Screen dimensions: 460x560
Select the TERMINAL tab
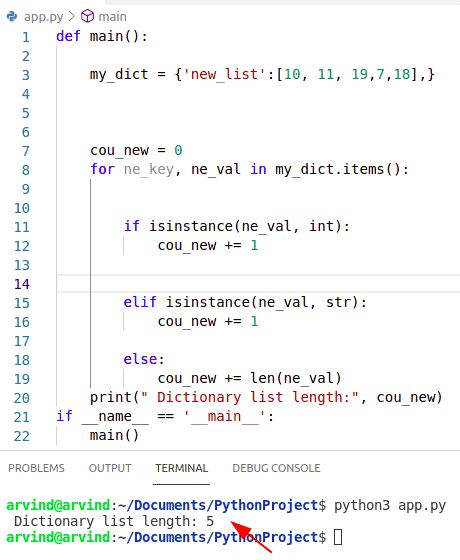point(181,468)
